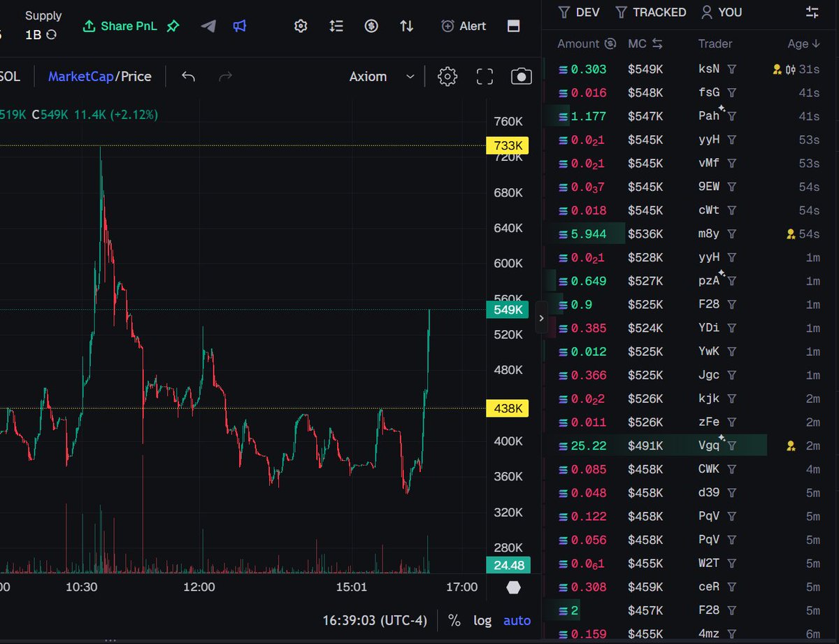
Task: Click the panel layout icon beside Alert
Action: (x=513, y=26)
